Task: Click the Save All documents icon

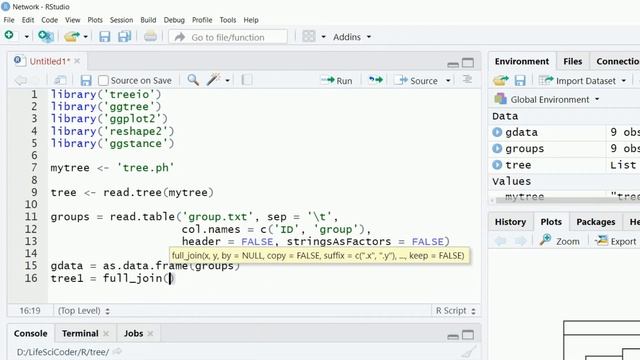Action: coord(124,37)
